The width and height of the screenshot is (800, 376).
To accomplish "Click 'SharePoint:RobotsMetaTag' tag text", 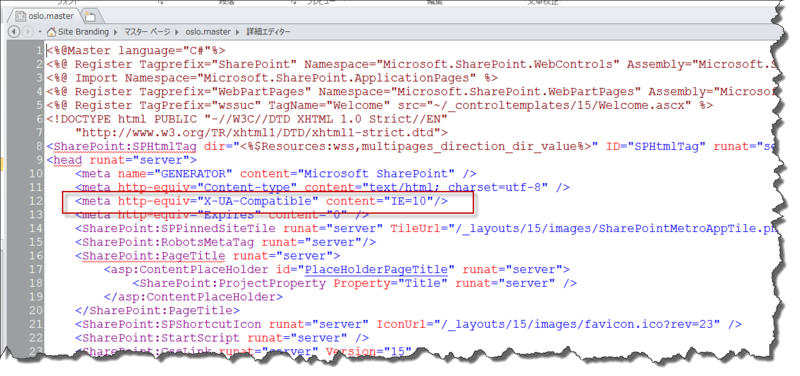I will (x=168, y=242).
